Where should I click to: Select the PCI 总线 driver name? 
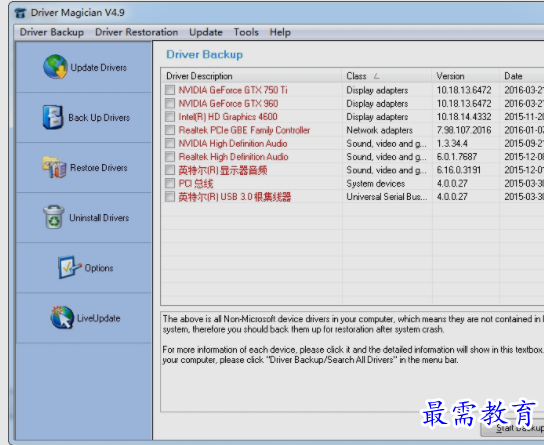click(x=196, y=183)
